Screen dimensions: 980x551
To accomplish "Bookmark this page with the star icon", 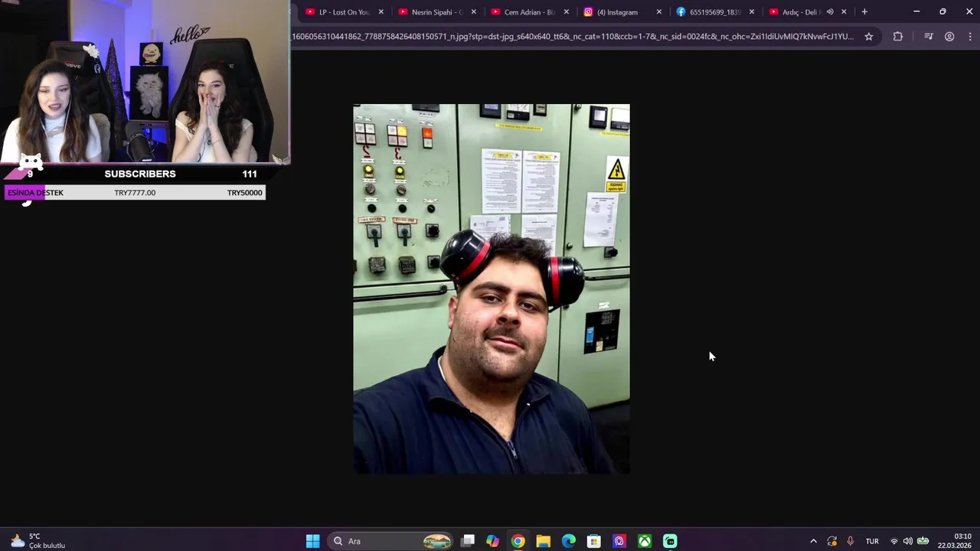I will tap(869, 36).
